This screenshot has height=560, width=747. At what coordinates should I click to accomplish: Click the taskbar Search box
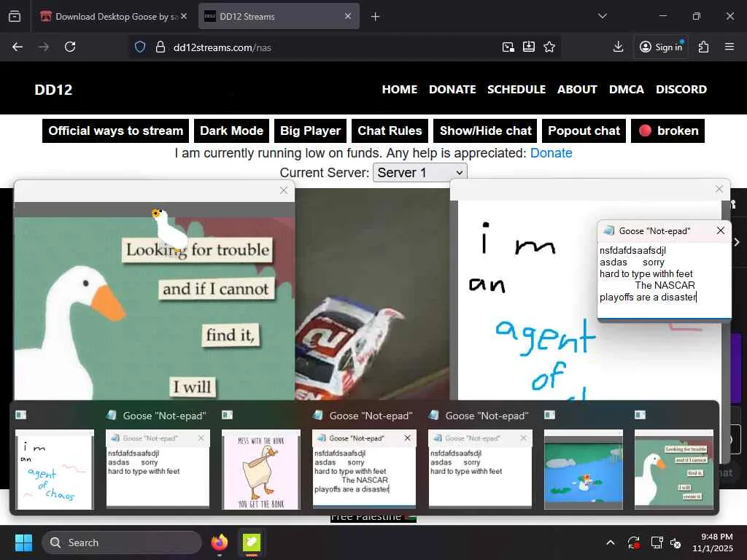click(122, 542)
